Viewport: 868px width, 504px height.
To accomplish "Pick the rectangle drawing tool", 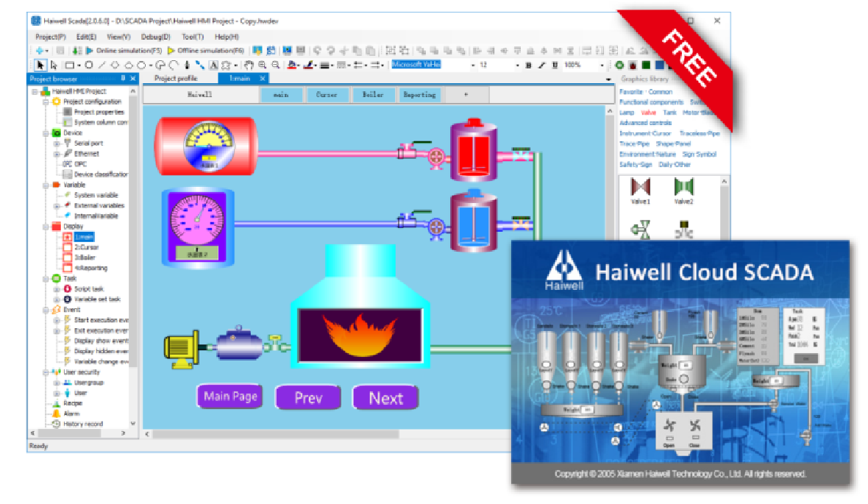I will [69, 65].
